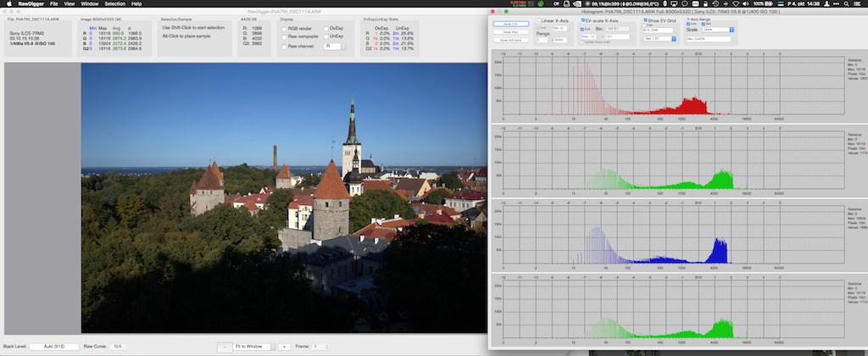Click the green circular status icon
Screen dimensions: 868x356
541,3
